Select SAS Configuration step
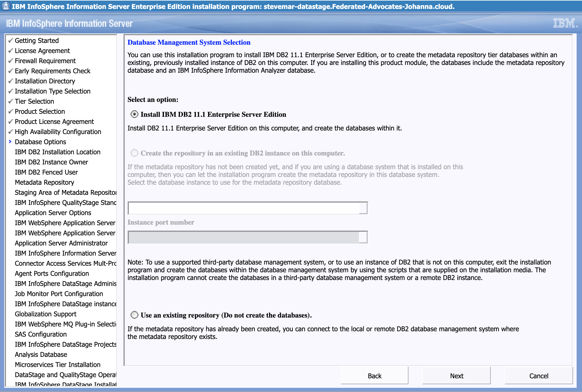The width and height of the screenshot is (582, 392). pyautogui.click(x=41, y=334)
